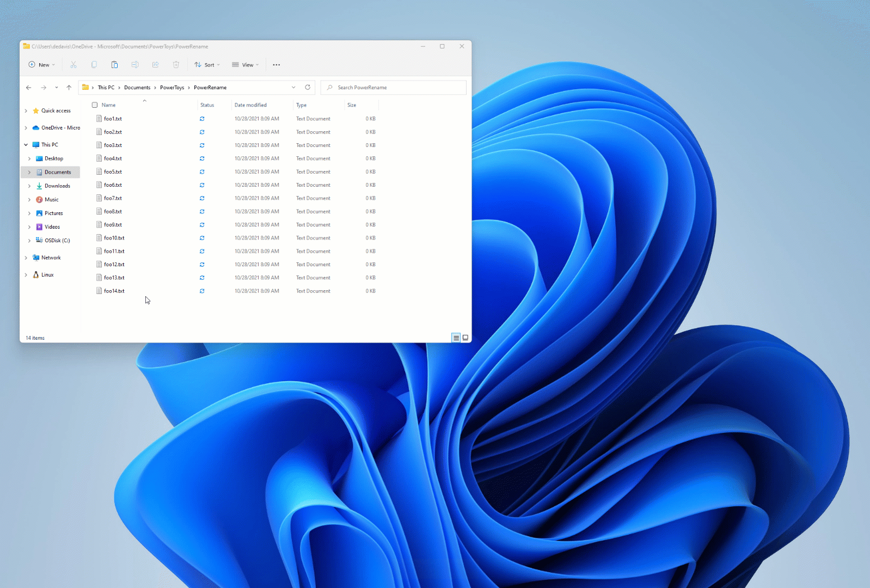
Task: Click the Cut scissors icon in toolbar
Action: [73, 65]
